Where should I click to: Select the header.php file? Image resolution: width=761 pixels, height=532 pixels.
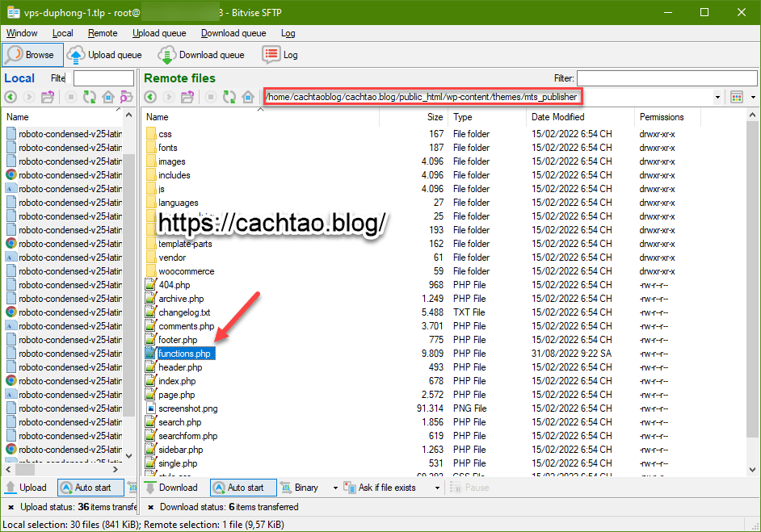(180, 367)
